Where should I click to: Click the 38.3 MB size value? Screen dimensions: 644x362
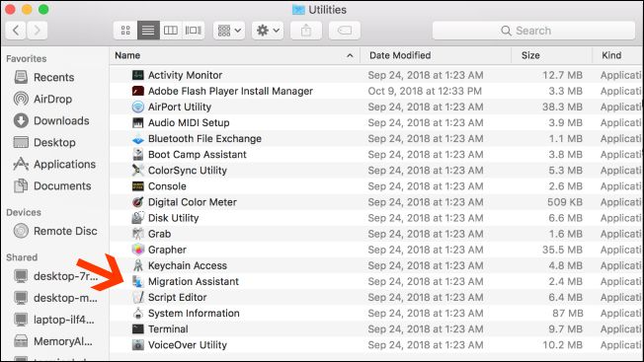[562, 107]
